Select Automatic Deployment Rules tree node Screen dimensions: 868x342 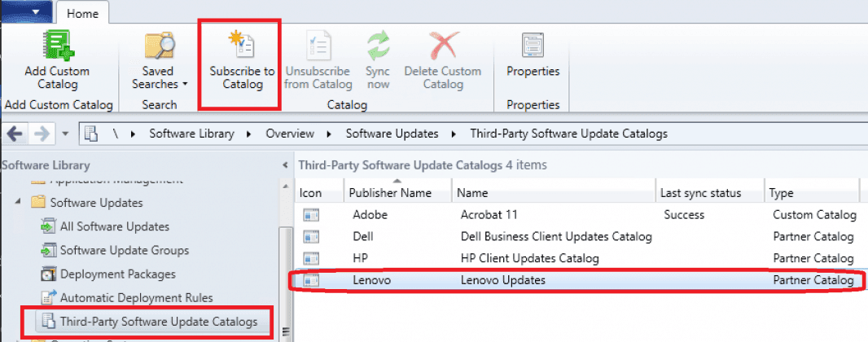point(136,298)
